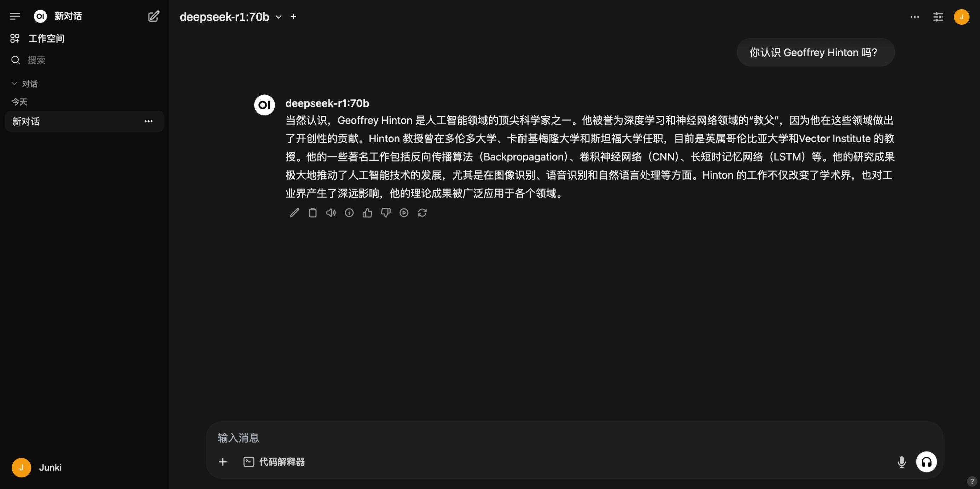Viewport: 980px width, 489px height.
Task: Click the 搜索 search field
Action: [x=84, y=60]
